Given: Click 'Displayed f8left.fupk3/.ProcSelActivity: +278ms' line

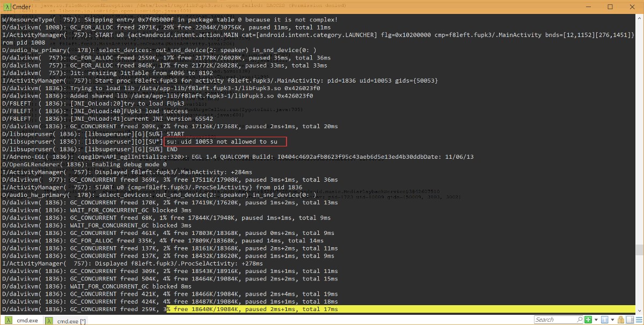Looking at the screenshot, I should pyautogui.click(x=133, y=264).
